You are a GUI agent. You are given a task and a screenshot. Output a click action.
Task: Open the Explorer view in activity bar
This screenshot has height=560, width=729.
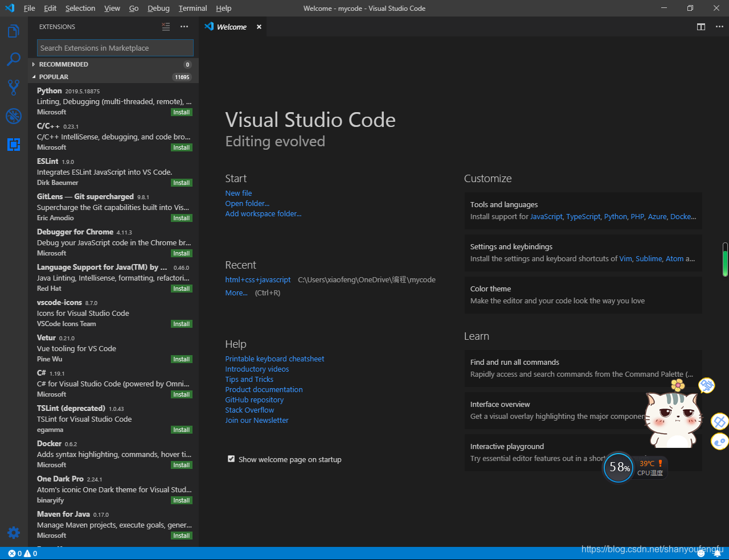pyautogui.click(x=14, y=31)
